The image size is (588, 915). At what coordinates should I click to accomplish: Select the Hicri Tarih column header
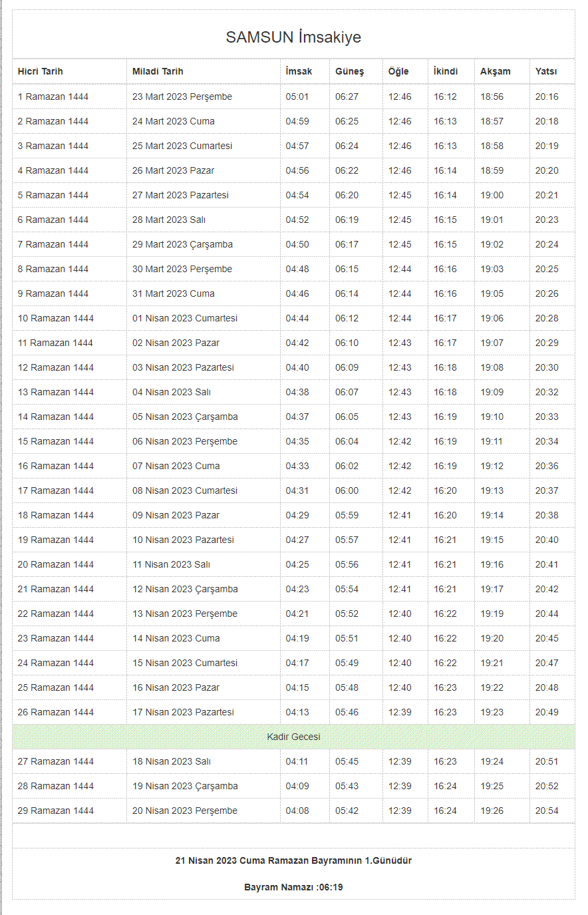point(41,71)
